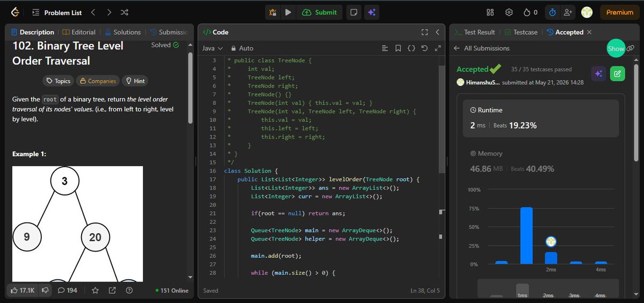644x303 pixels.
Task: Open the help question mark icon
Action: click(129, 290)
